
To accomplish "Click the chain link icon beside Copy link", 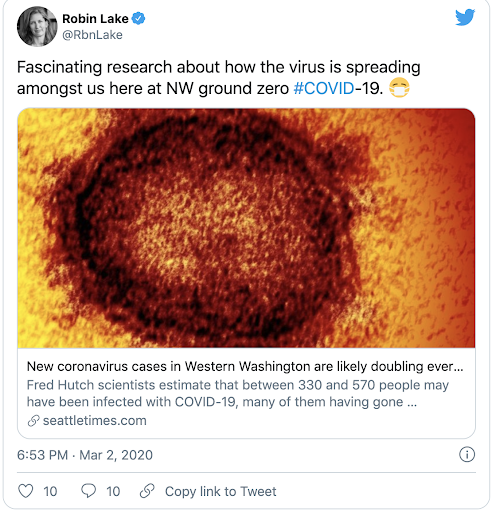I will tap(147, 491).
